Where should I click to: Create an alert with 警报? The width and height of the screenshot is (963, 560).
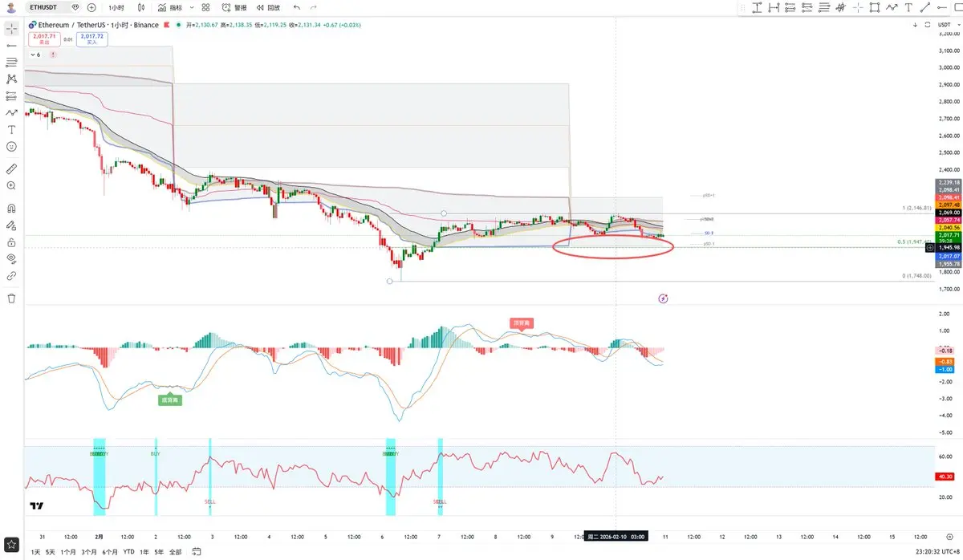(234, 7)
